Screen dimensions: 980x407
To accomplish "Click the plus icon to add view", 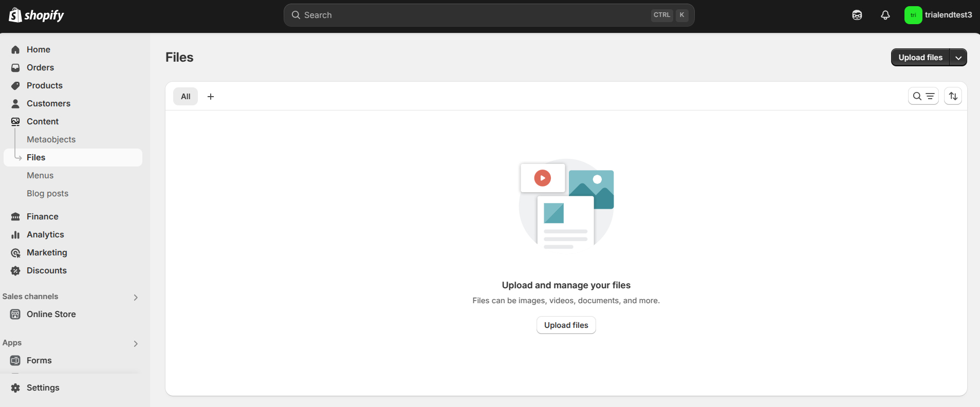I will [211, 97].
